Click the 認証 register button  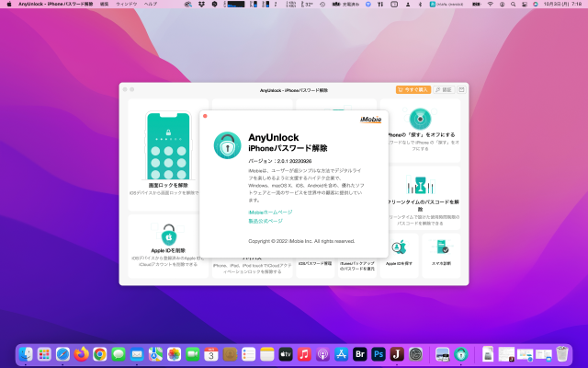coord(444,90)
